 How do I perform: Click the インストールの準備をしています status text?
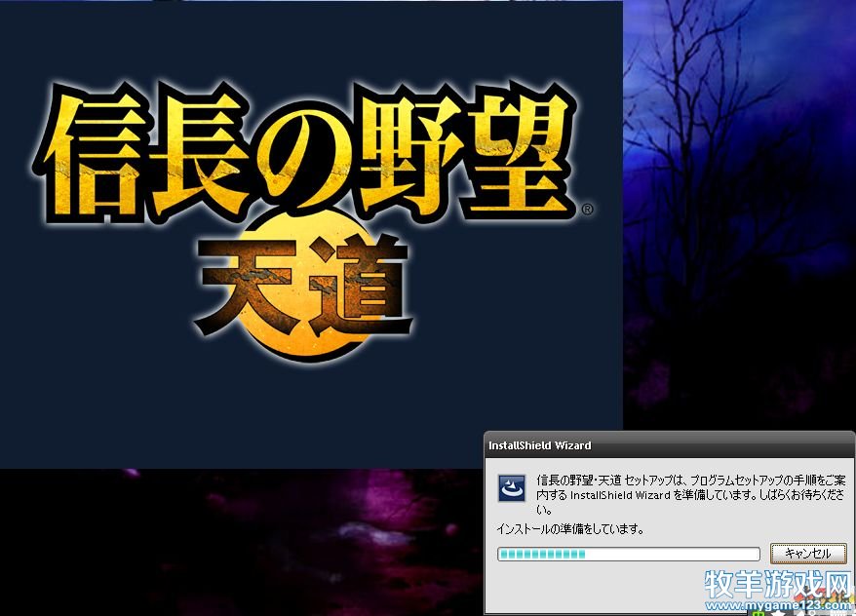point(570,528)
